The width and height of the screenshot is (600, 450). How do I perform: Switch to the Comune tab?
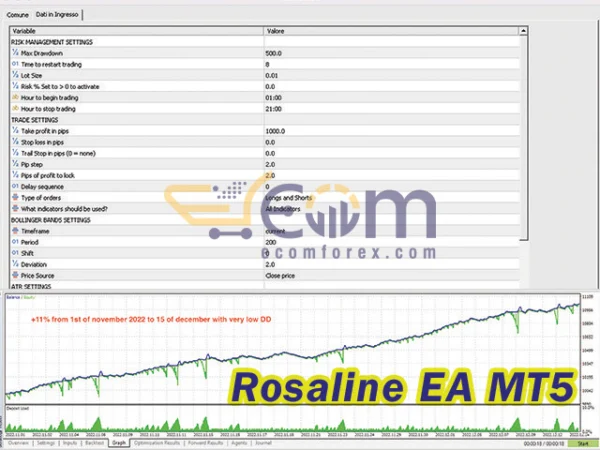coord(18,15)
